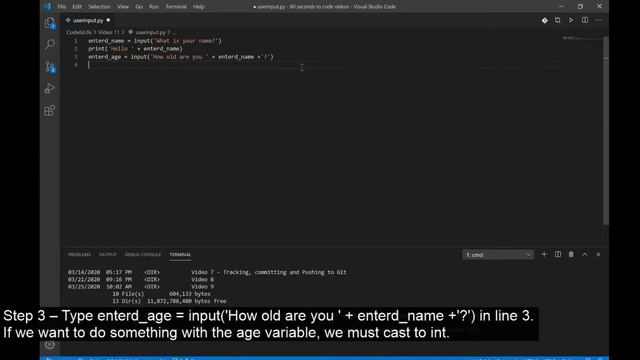Screen dimensions: 640x360
Task: Click code line 1 'enterd_name = input'
Action: 155,41
